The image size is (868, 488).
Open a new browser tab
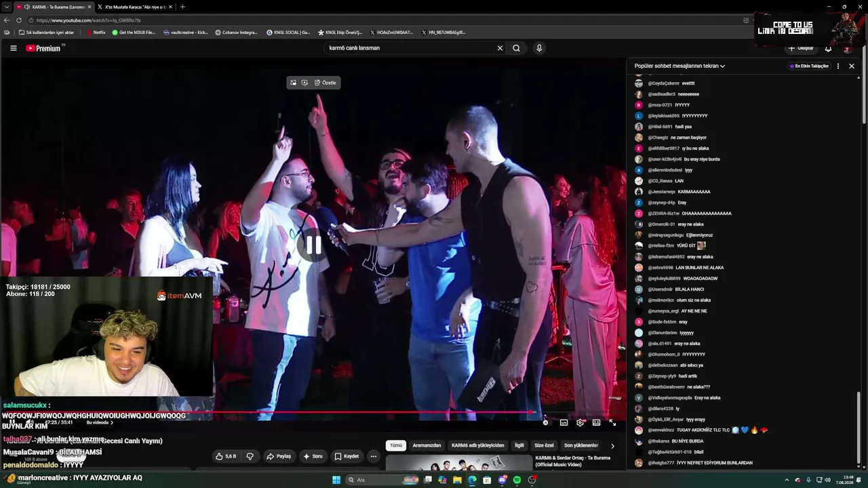[182, 7]
